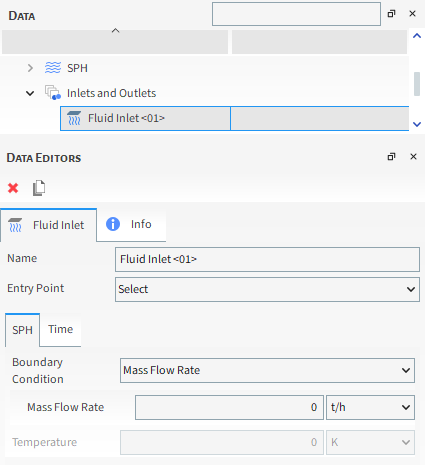Expand the SPH tree node

click(x=30, y=68)
